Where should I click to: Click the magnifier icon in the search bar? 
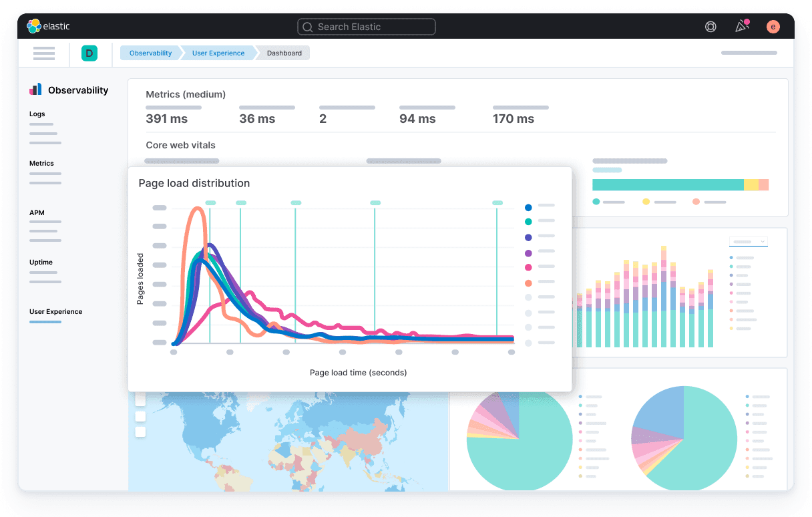click(x=307, y=27)
